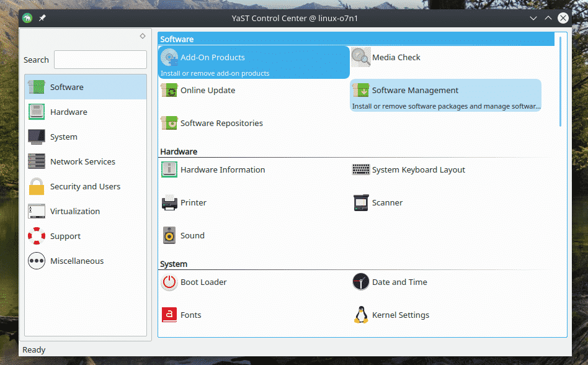Click 'Install or remove add-on products' description
The width and height of the screenshot is (588, 365).
tap(215, 73)
